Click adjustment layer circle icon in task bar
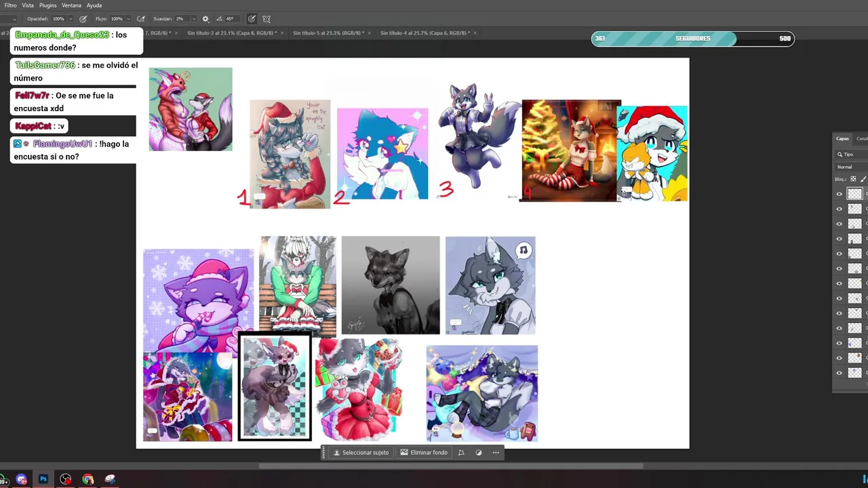 [479, 453]
